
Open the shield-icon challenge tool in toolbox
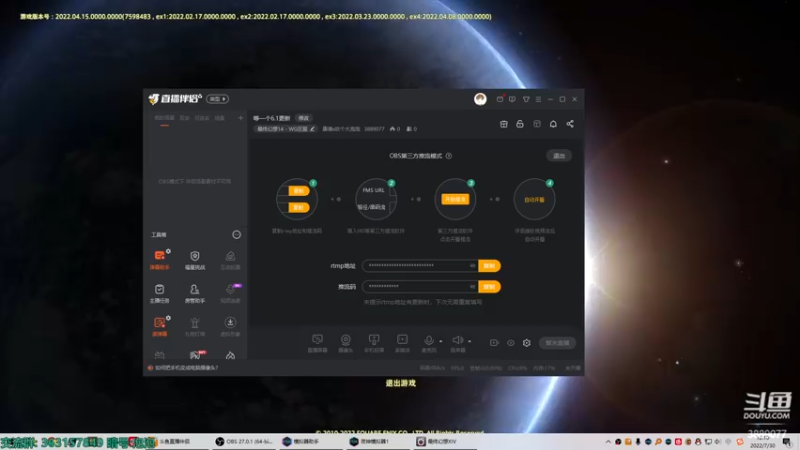point(194,259)
